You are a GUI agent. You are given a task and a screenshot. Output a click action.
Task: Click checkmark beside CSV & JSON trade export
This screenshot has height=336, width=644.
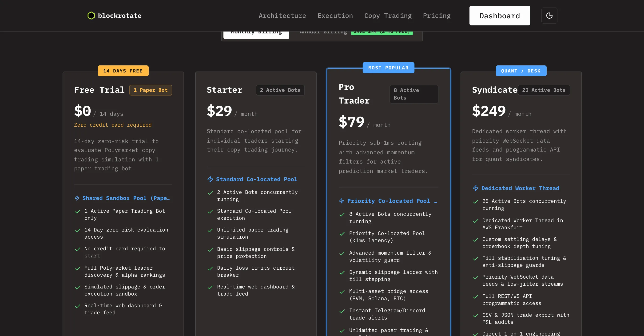click(x=476, y=316)
